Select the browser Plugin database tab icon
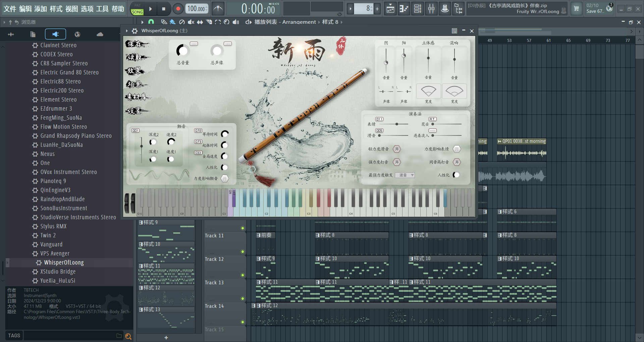The height and width of the screenshot is (342, 644). 56,34
